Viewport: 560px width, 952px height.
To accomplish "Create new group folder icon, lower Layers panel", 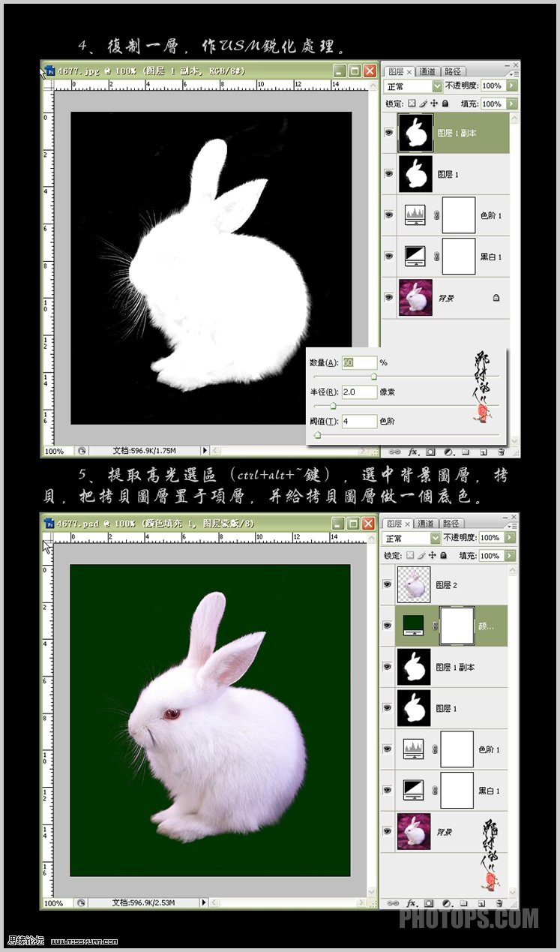I will click(465, 903).
